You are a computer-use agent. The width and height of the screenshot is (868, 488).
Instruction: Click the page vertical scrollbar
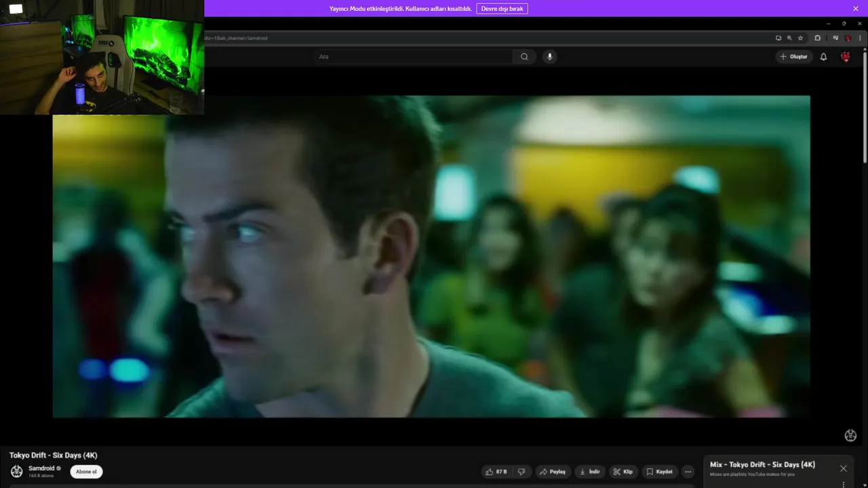865,106
